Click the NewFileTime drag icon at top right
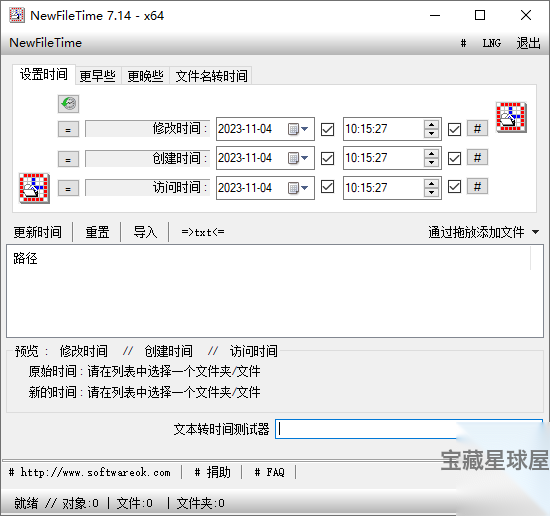The image size is (550, 516). (511, 118)
